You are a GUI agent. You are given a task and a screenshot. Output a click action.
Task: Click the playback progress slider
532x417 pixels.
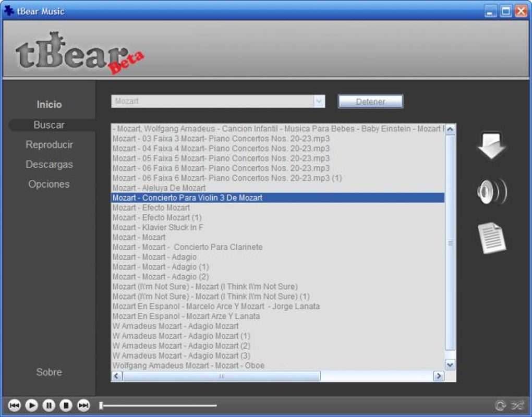(x=156, y=404)
